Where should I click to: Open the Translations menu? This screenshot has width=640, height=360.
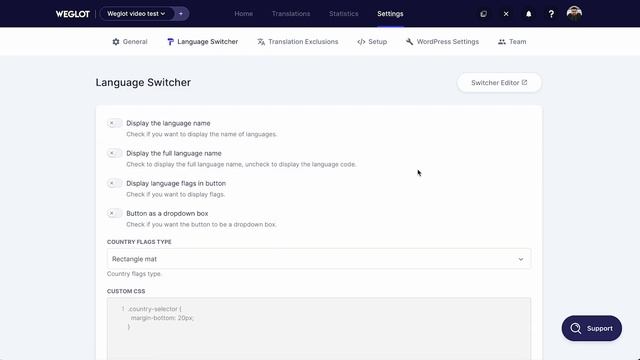pyautogui.click(x=291, y=13)
